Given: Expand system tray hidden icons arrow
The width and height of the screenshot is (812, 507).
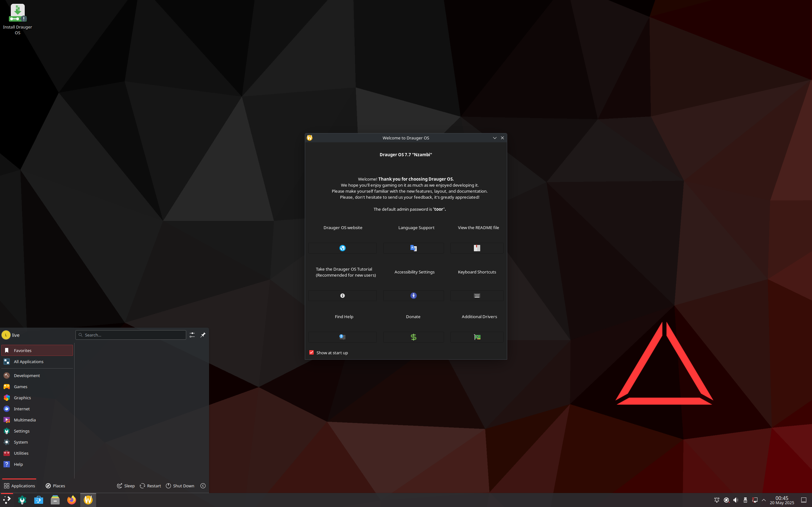Looking at the screenshot, I should pos(764,500).
